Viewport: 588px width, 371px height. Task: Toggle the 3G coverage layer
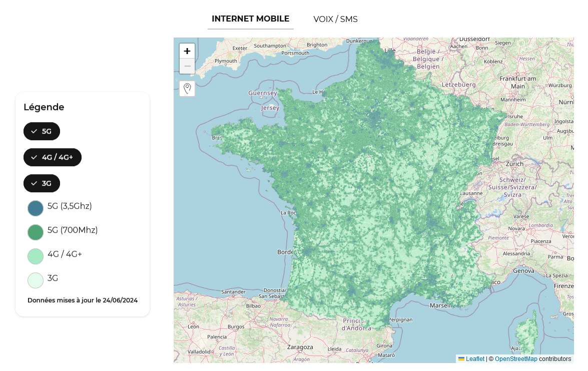[42, 183]
